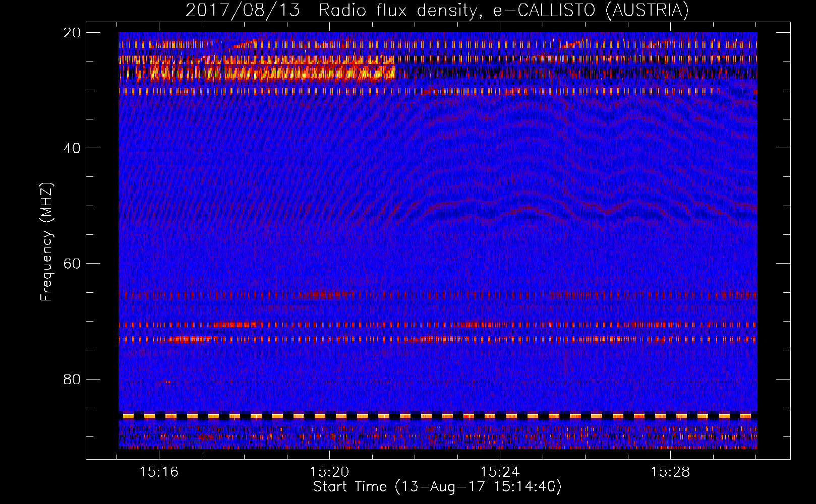Click the "60" frequency tick label
The height and width of the screenshot is (504, 816).
tap(72, 264)
